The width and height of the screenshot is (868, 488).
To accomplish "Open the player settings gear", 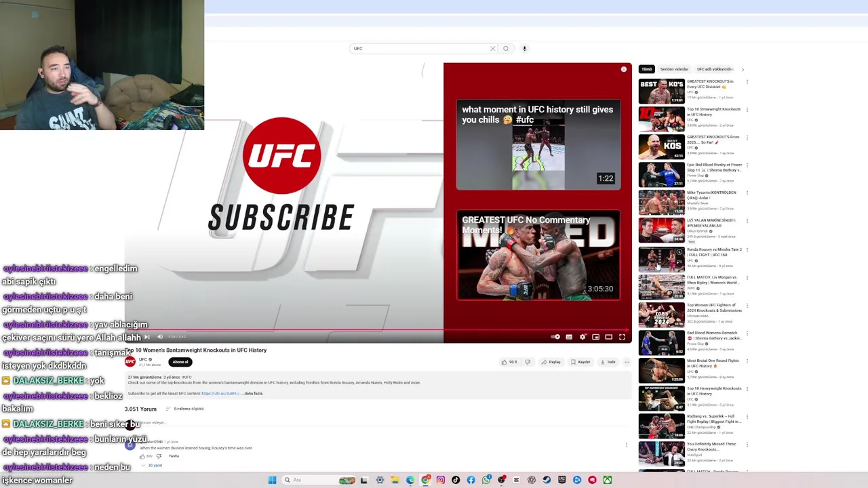I will (x=583, y=337).
